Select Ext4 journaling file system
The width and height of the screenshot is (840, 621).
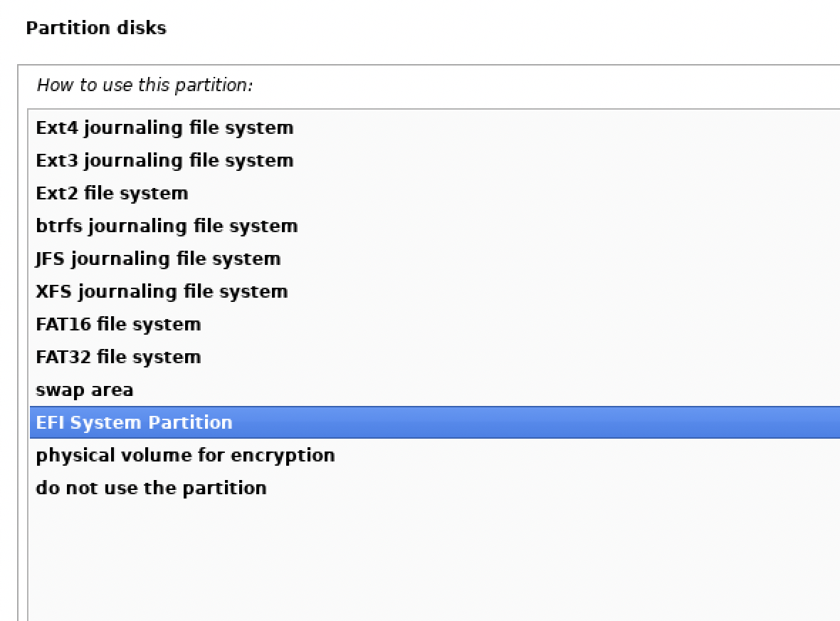coord(164,128)
